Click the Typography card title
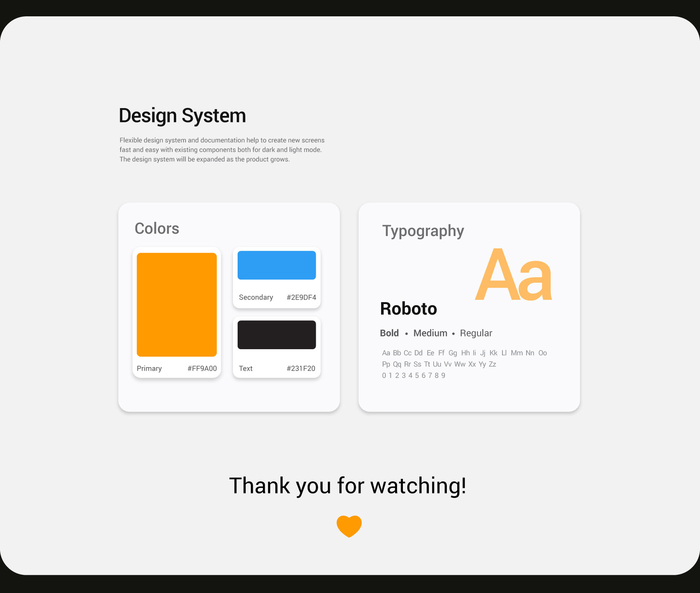 [x=423, y=231]
